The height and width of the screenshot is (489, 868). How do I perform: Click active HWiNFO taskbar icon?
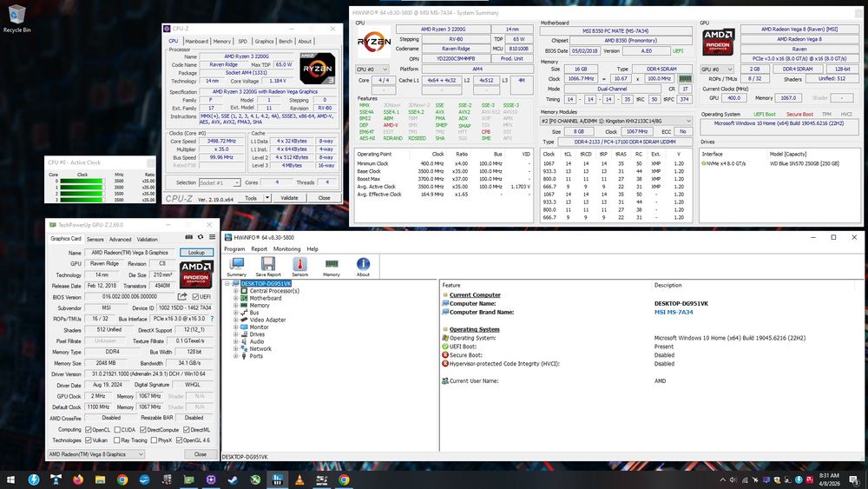pos(278,479)
